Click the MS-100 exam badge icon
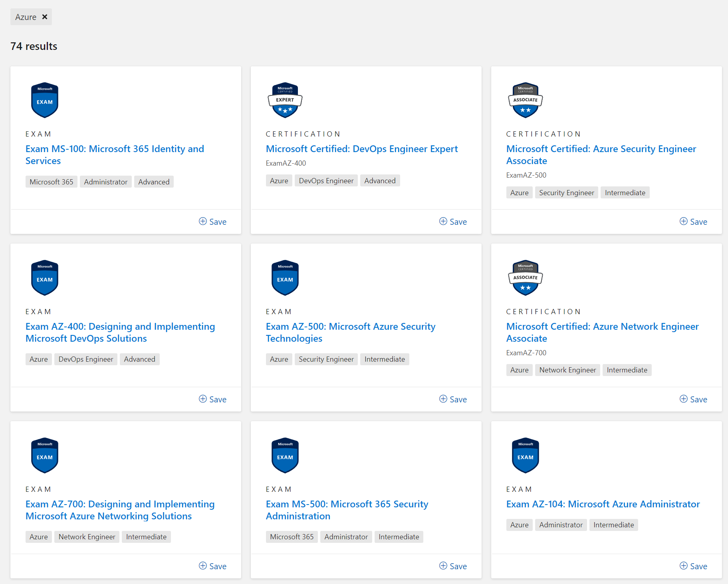This screenshot has height=584, width=728. [x=45, y=100]
